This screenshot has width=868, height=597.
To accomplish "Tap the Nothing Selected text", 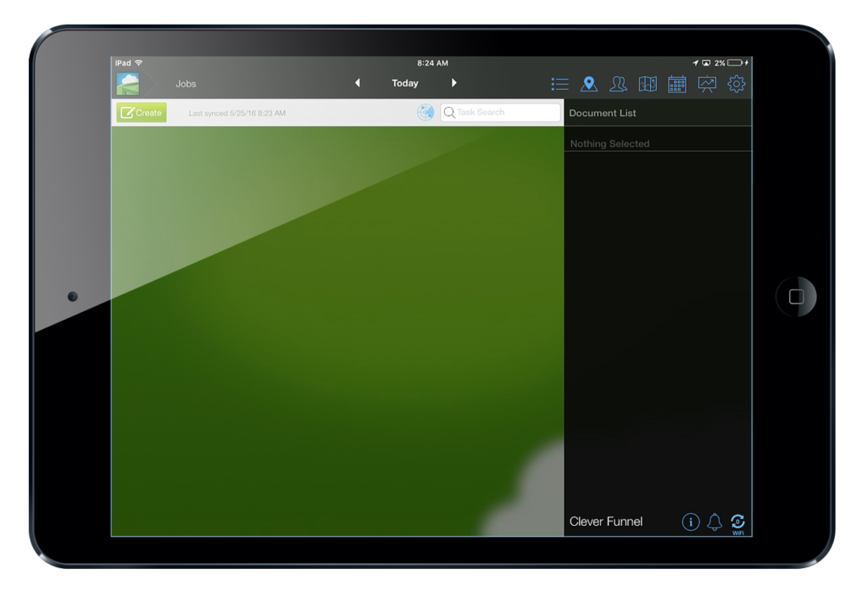I will tap(609, 143).
